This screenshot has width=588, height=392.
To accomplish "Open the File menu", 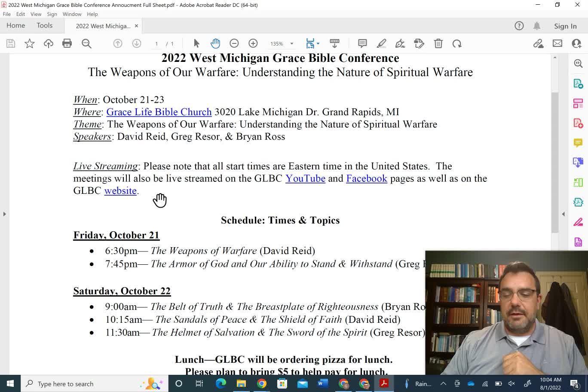I will pos(7,14).
